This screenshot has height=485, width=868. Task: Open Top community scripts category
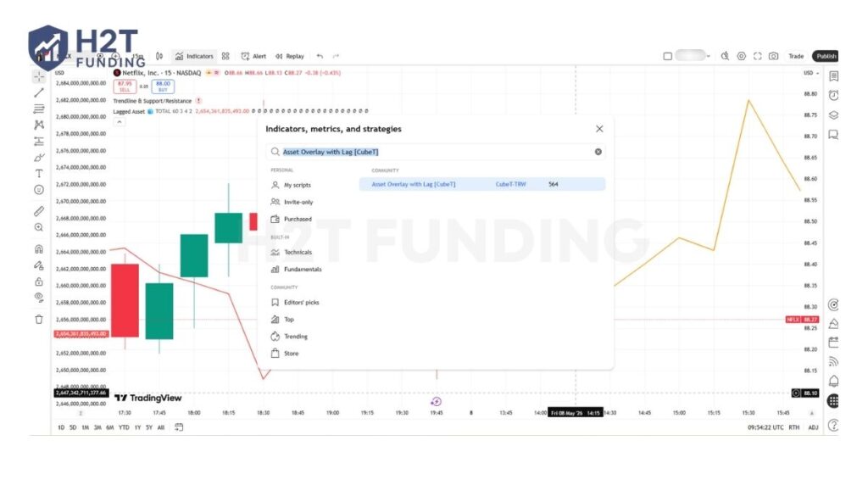click(282, 320)
